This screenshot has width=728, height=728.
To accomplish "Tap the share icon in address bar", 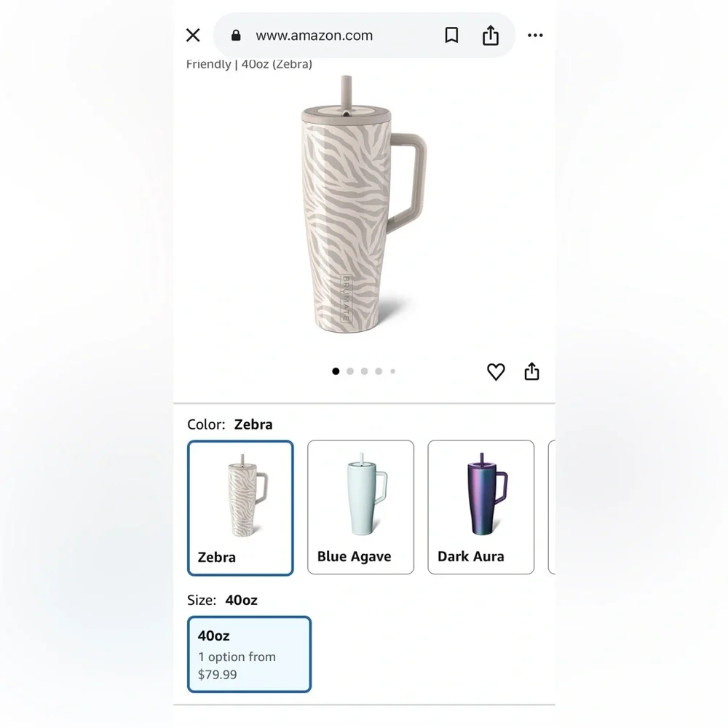I will [490, 35].
